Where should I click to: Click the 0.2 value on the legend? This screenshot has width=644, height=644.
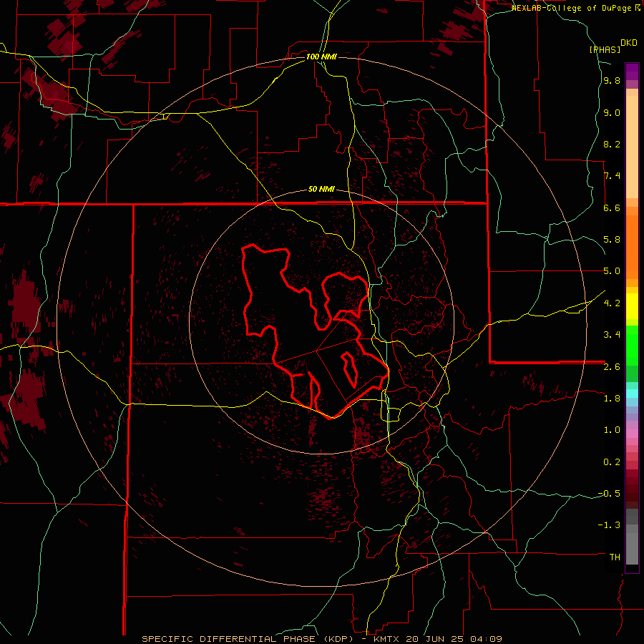click(612, 462)
